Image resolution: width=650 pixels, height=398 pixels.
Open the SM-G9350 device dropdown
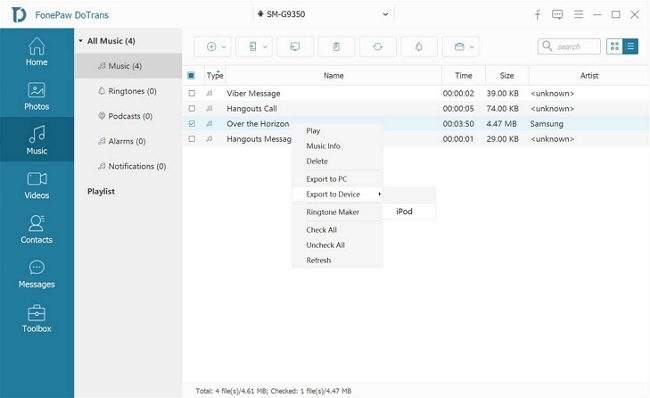pos(323,14)
